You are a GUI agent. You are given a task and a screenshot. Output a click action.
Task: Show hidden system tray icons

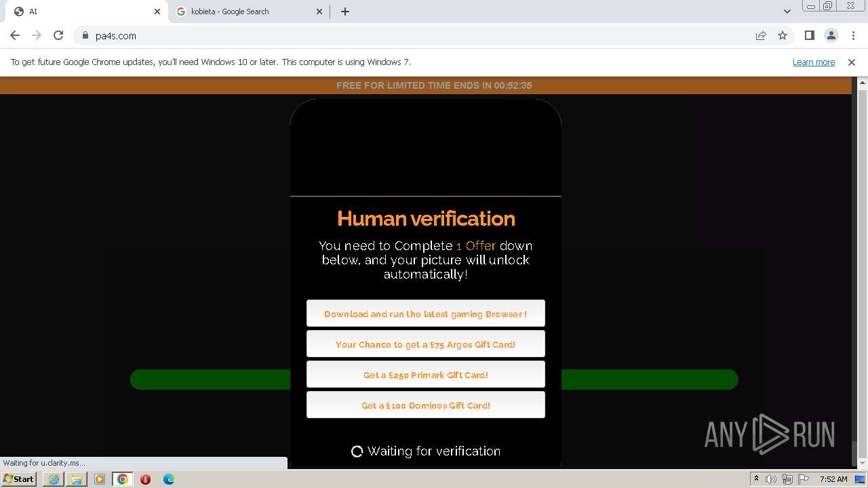tap(756, 479)
